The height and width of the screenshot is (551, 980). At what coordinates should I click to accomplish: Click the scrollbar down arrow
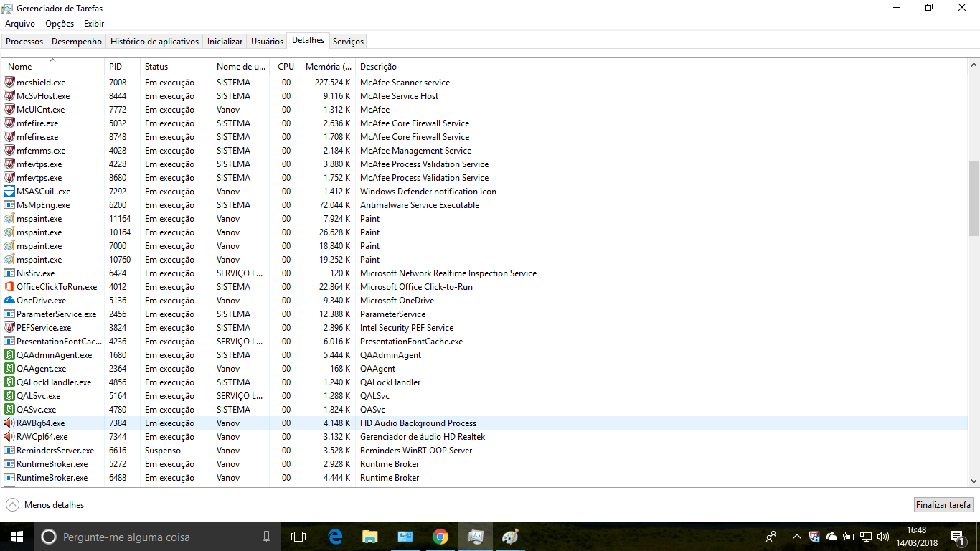coord(974,482)
